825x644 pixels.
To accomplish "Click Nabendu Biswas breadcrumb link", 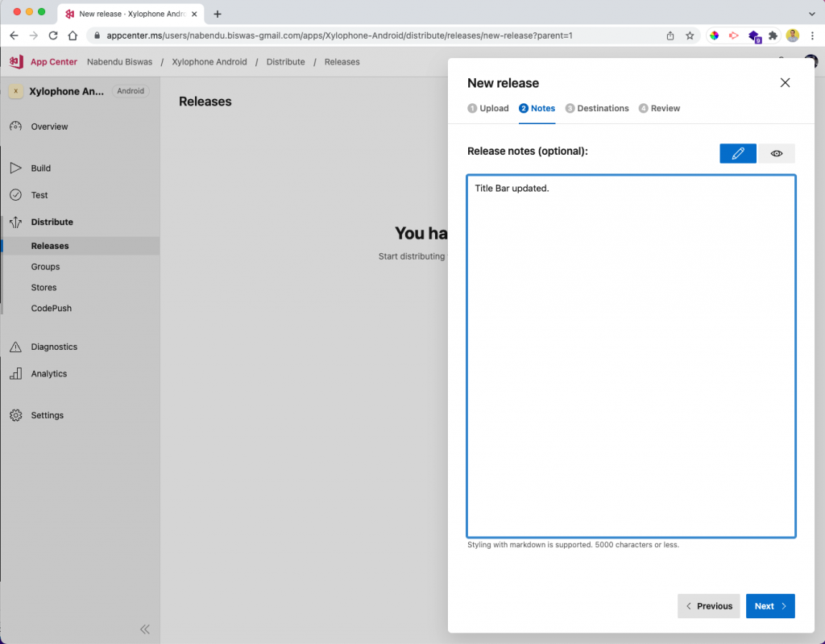I will 119,61.
